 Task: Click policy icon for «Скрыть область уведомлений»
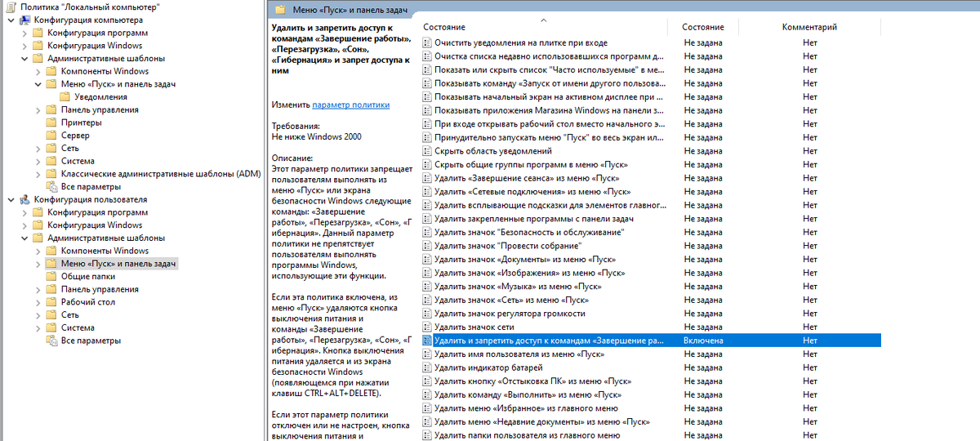click(x=426, y=151)
